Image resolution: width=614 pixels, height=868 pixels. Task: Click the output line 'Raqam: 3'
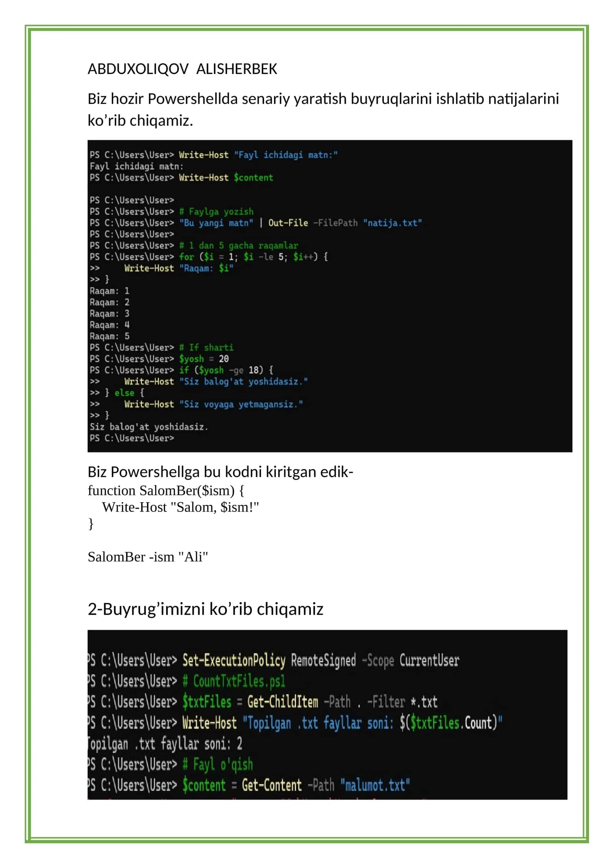pyautogui.click(x=109, y=314)
